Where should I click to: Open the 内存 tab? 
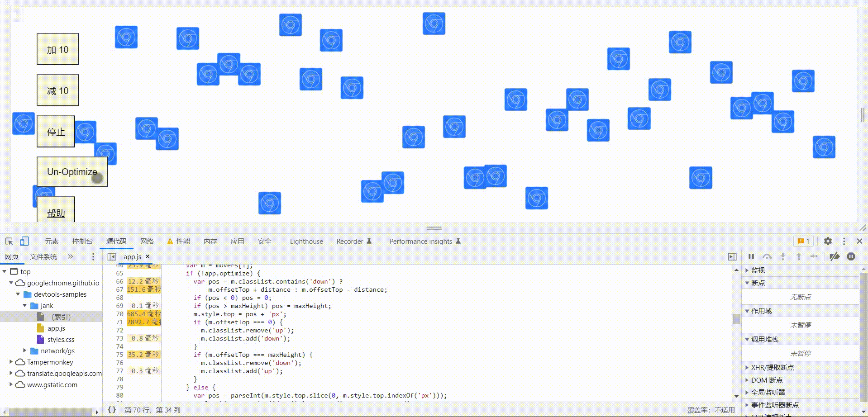pyautogui.click(x=210, y=242)
